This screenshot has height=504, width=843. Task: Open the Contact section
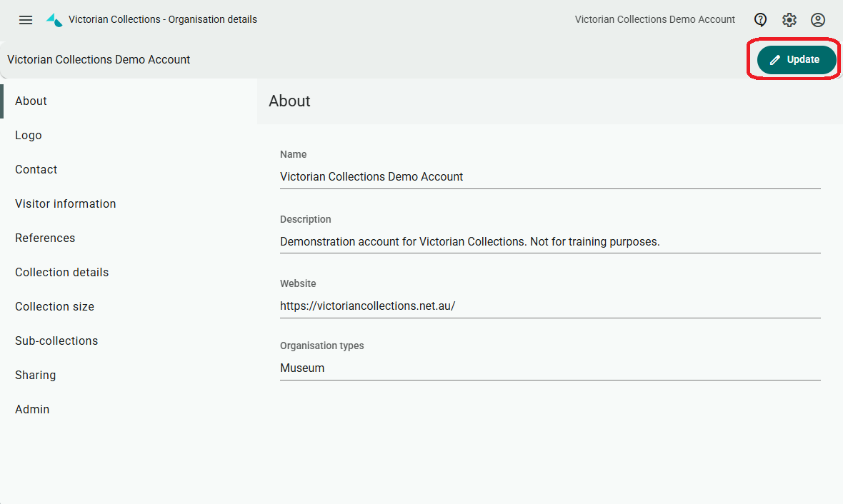(36, 170)
